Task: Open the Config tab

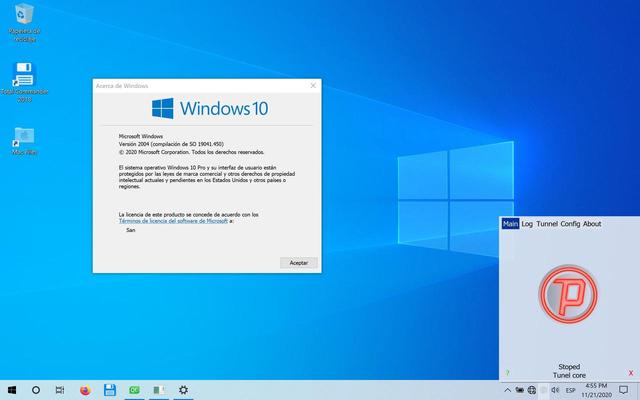Action: coord(570,224)
